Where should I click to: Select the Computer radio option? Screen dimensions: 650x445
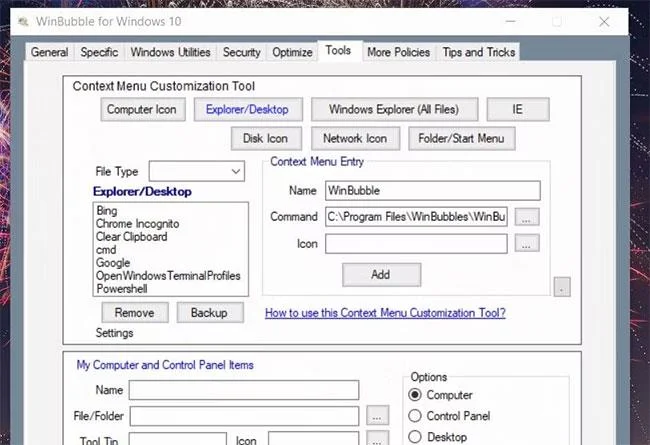pyautogui.click(x=415, y=395)
